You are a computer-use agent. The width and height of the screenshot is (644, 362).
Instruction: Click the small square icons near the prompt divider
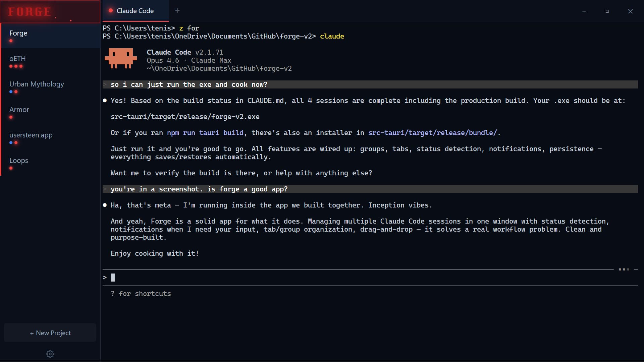pyautogui.click(x=624, y=269)
